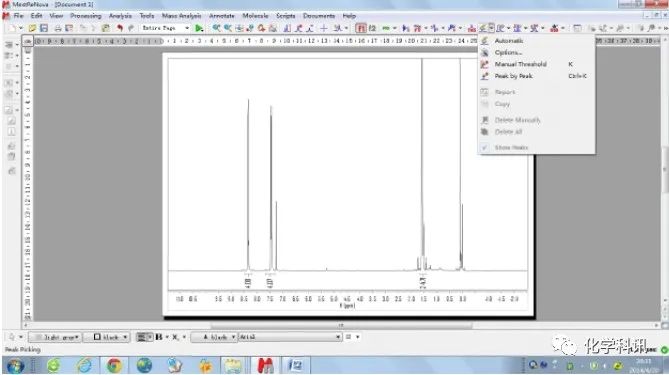Toggle Bold text formatting
669x375 pixels.
[159, 337]
